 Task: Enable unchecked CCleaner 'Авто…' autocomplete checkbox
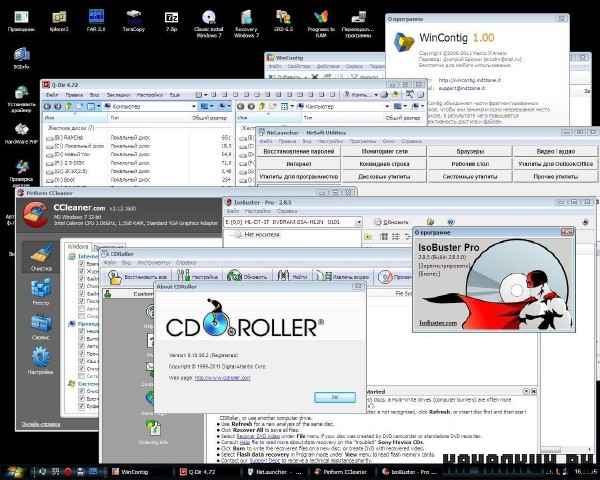coord(82,308)
